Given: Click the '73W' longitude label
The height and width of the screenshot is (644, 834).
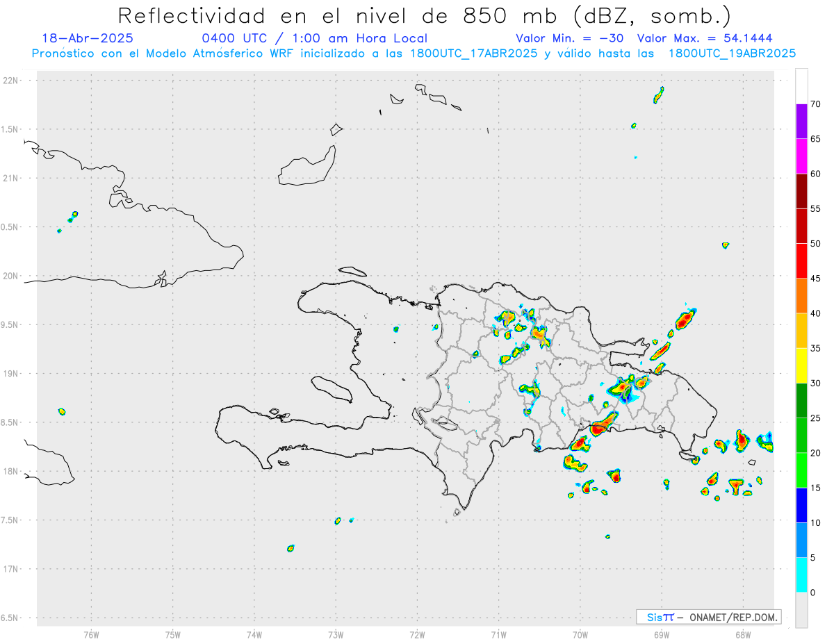Looking at the screenshot, I should point(336,634).
